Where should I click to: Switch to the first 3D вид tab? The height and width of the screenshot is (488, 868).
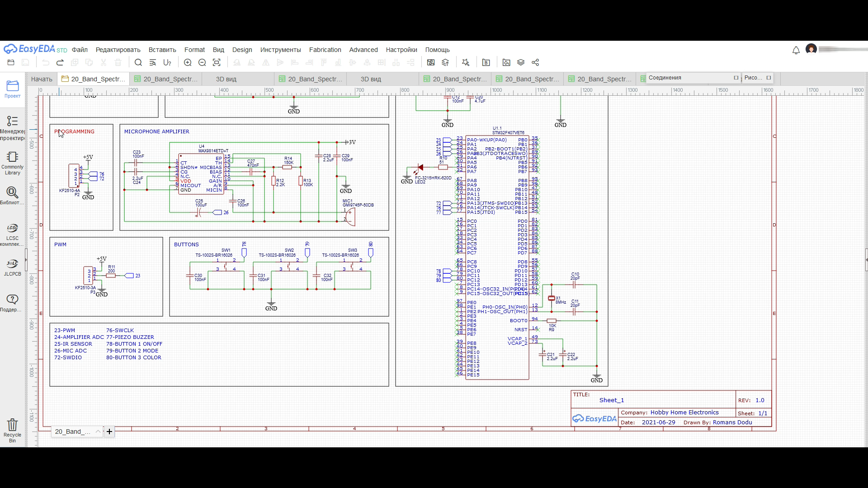pos(226,79)
